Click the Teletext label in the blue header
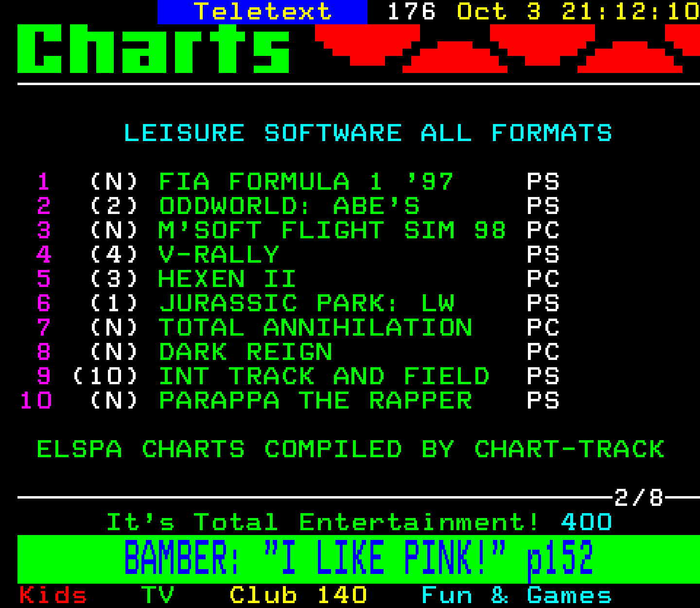 coord(262,11)
